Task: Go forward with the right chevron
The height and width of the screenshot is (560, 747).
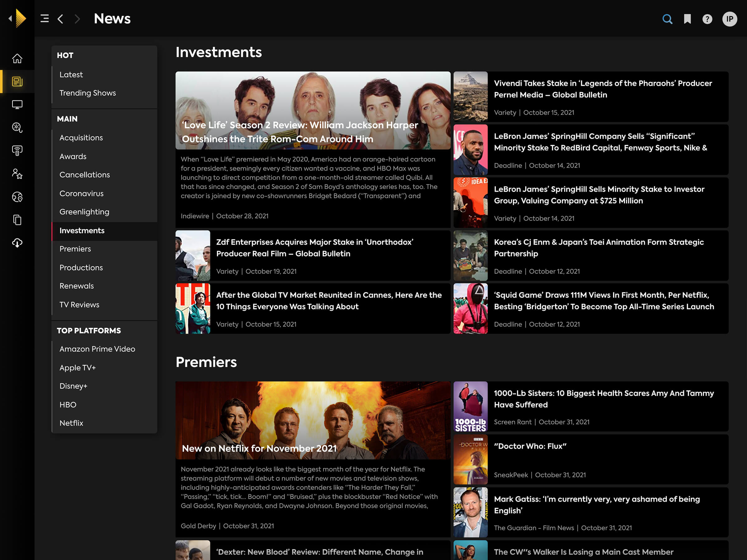Action: pos(77,19)
